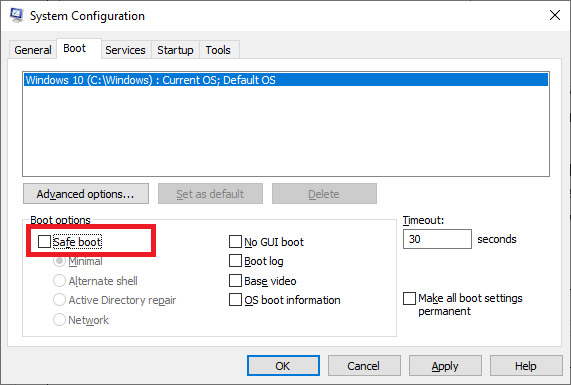
Task: Click the Cancel button
Action: [364, 366]
